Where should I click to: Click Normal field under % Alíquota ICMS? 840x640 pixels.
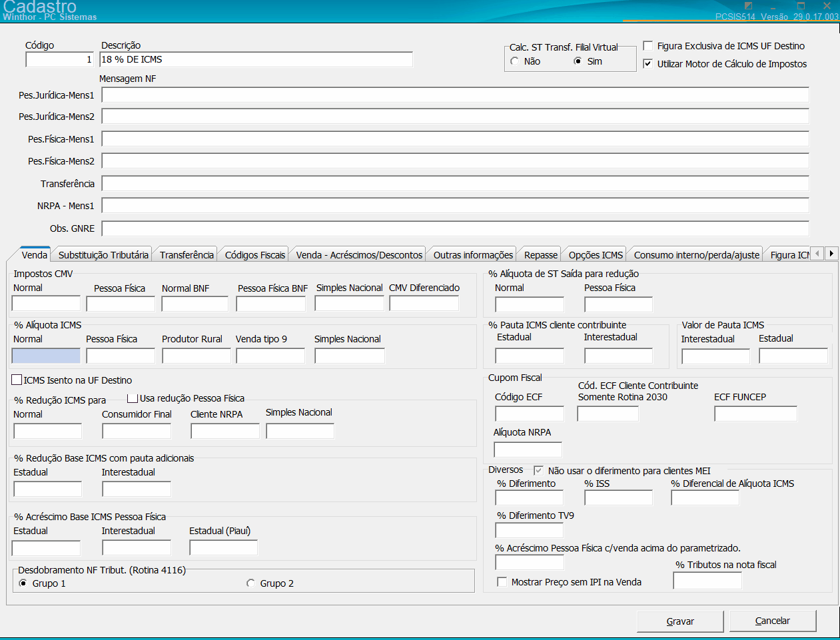coord(46,356)
